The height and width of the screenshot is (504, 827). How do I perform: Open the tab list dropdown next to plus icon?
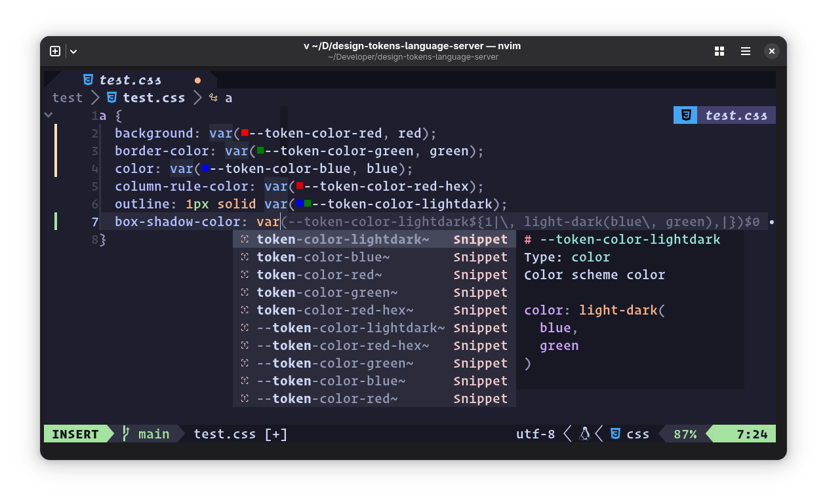pos(73,50)
